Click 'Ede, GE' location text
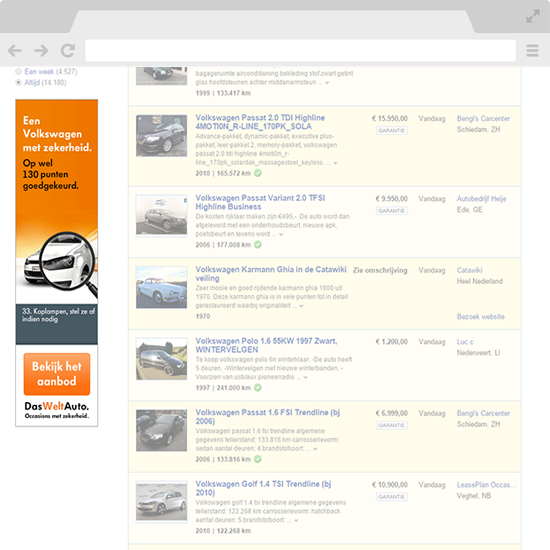Screen dimensions: 550x550 coord(469,210)
